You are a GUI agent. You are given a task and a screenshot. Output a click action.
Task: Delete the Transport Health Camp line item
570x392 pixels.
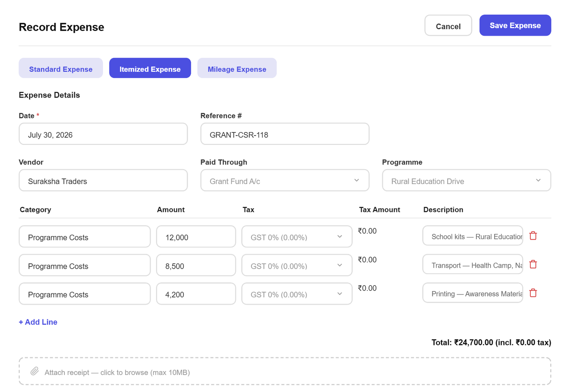click(533, 265)
